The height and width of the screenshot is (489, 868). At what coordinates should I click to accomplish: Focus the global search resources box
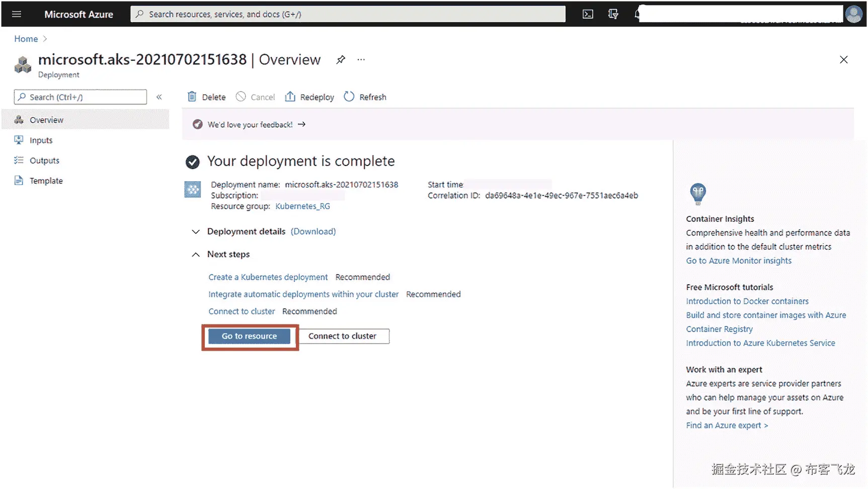coord(348,14)
